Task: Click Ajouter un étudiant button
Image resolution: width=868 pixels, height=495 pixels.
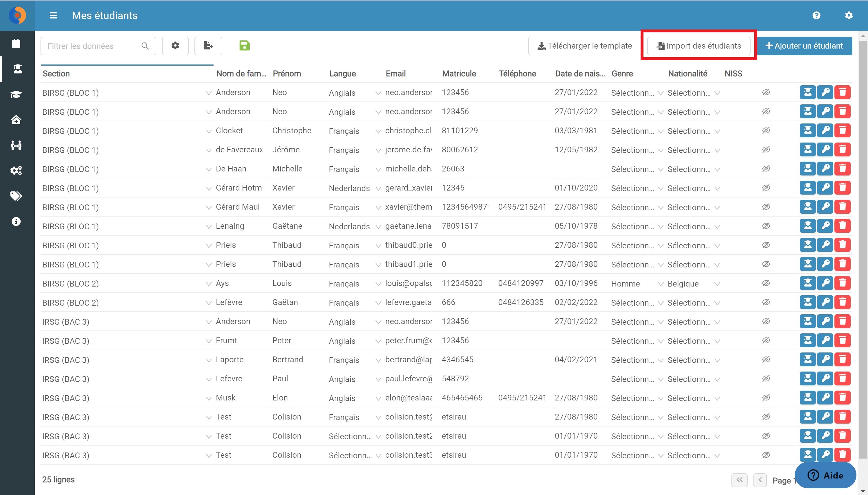Action: pyautogui.click(x=804, y=46)
